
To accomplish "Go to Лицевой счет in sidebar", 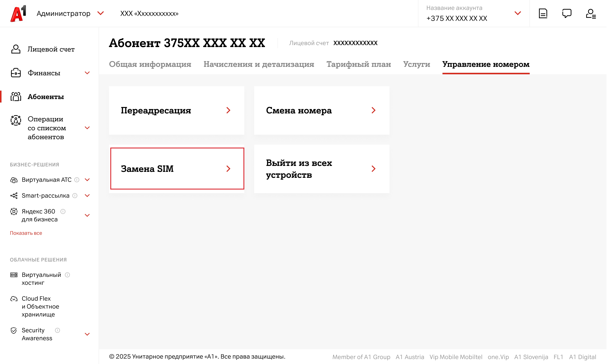I will [51, 49].
